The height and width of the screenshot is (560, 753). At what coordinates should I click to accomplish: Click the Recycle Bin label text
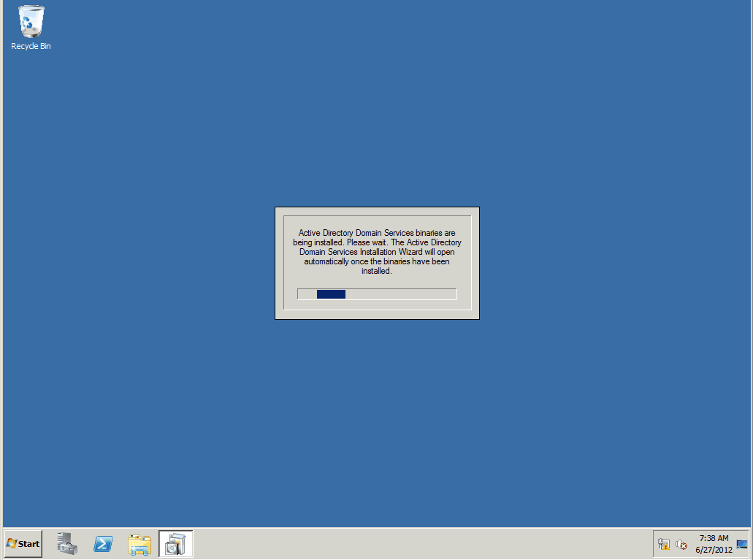pos(31,46)
